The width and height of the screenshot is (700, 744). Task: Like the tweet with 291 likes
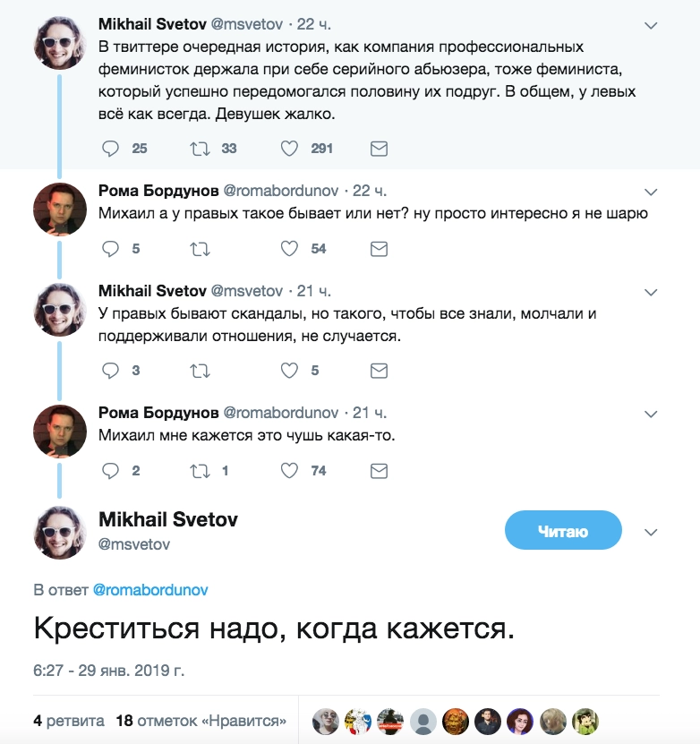[289, 149]
